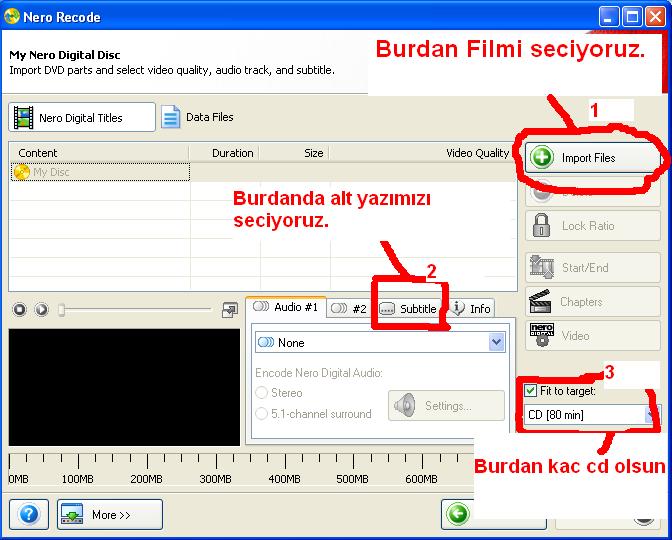
Task: Close the Nero Recode window
Action: pos(656,17)
